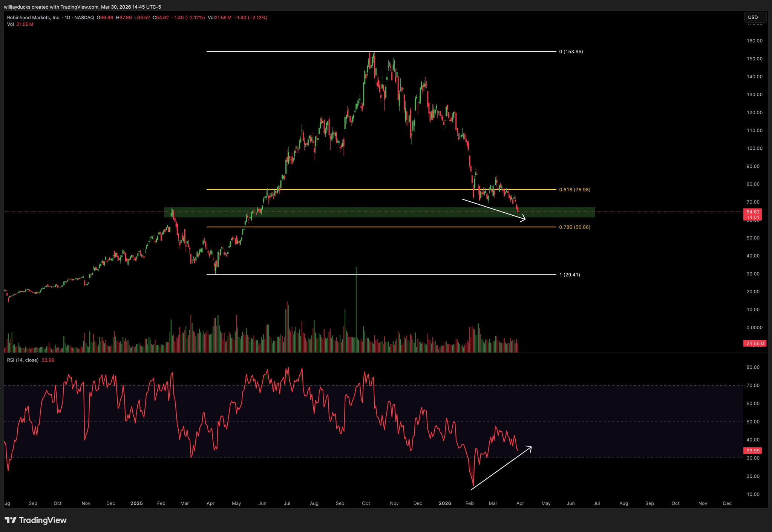Click the white arrowhead on the RSI trendline
Viewport: 772px width, 532px height.
(530, 448)
